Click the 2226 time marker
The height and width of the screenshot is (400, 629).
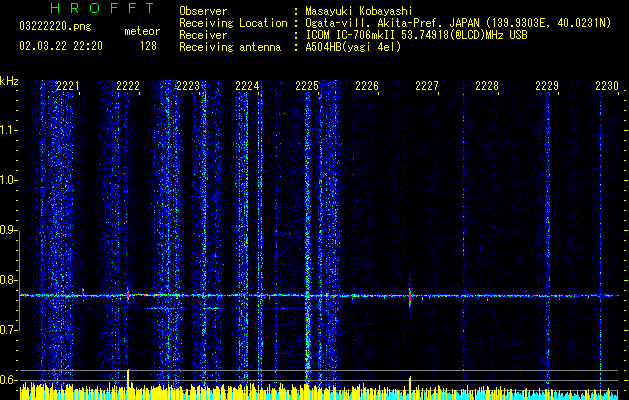(367, 86)
